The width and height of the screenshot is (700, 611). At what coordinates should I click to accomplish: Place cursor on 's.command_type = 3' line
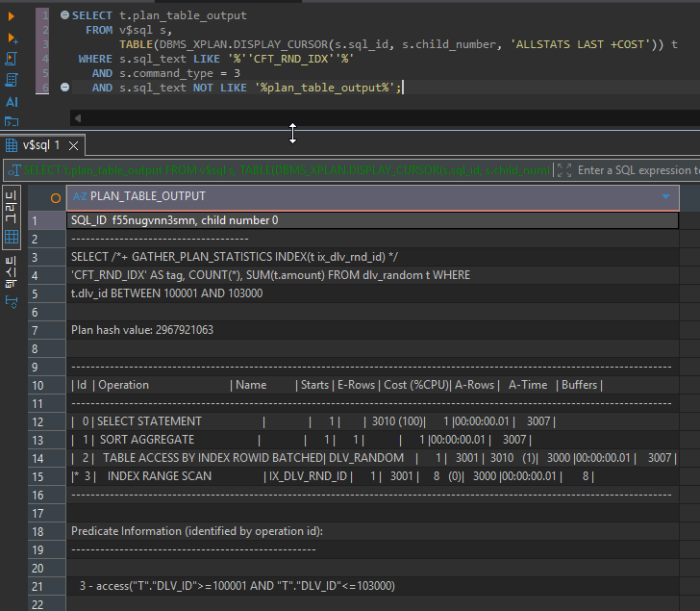180,73
